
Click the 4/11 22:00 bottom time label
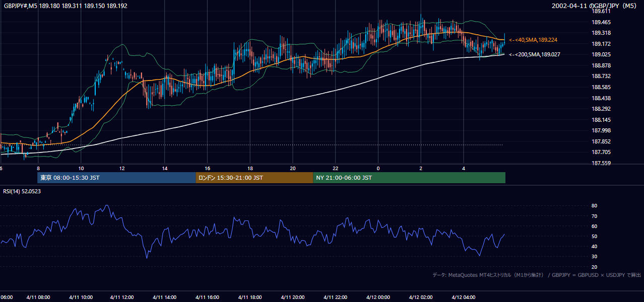tap(336, 297)
